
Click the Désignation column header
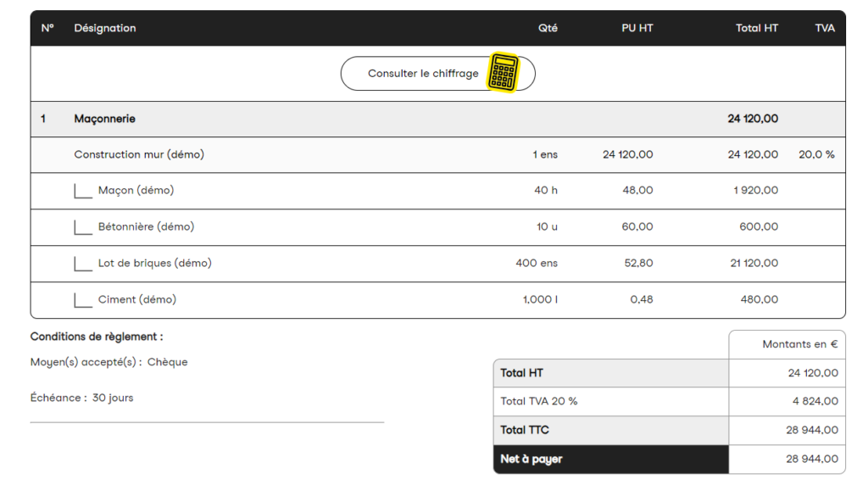click(105, 28)
